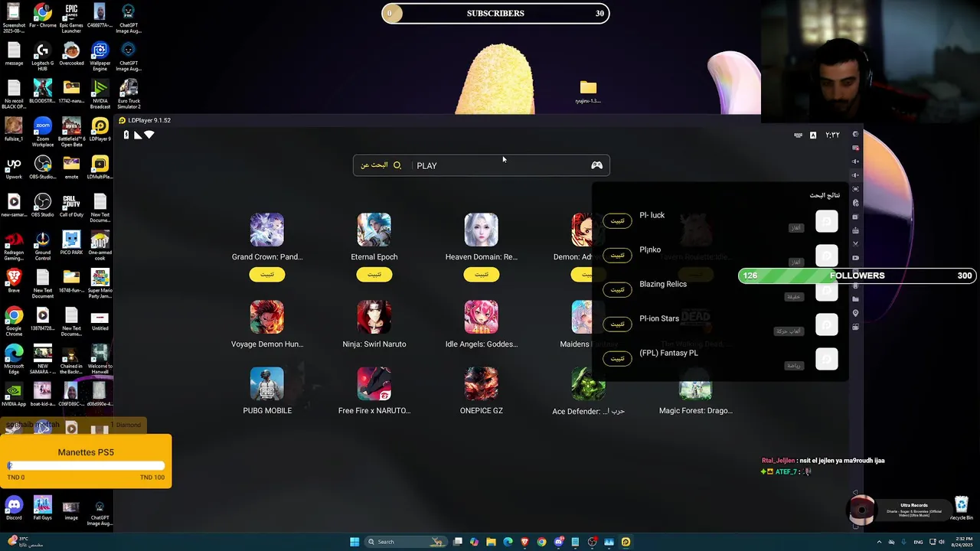Viewport: 980px width, 551px height.
Task: Open Wallpaper Engine desktop shortcut
Action: (100, 57)
